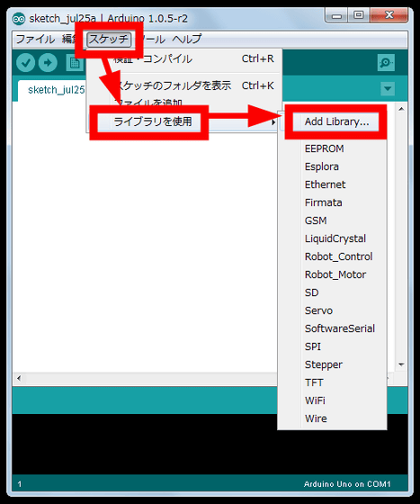Select the TFT library
The image size is (420, 504).
pos(332,382)
